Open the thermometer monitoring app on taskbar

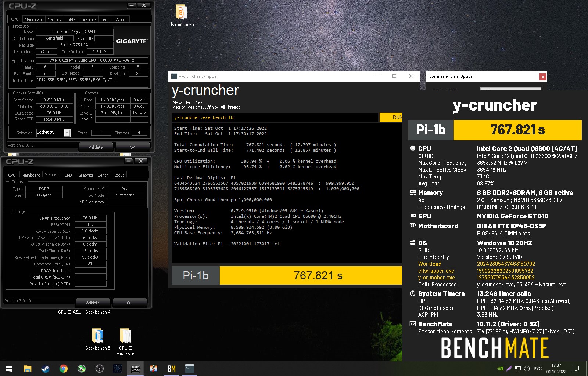153,369
